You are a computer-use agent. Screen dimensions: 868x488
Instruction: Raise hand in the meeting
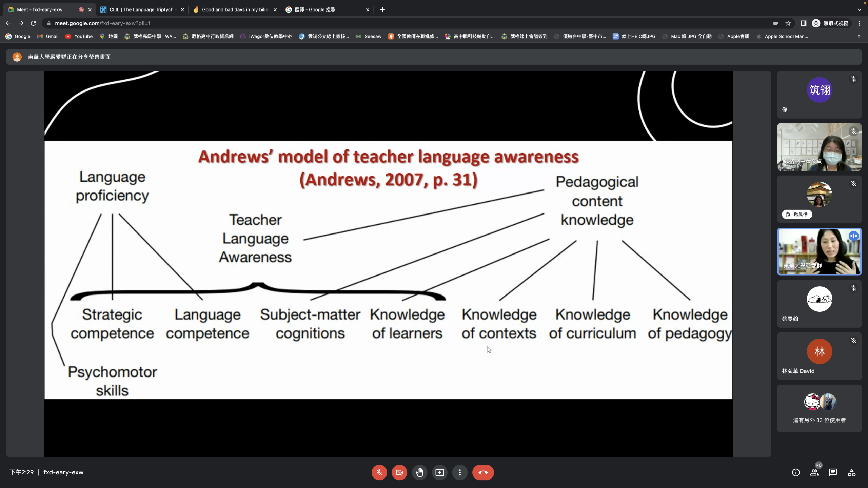(419, 472)
